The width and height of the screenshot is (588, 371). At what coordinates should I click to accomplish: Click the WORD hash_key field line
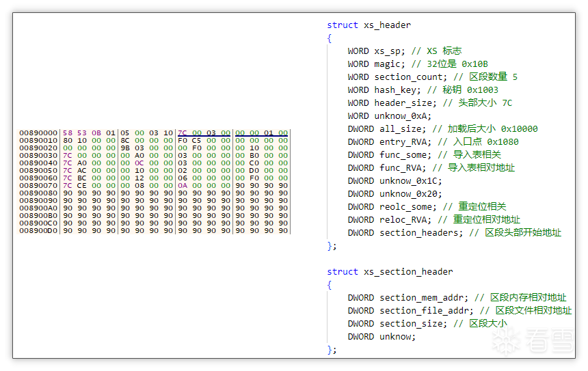pyautogui.click(x=423, y=90)
